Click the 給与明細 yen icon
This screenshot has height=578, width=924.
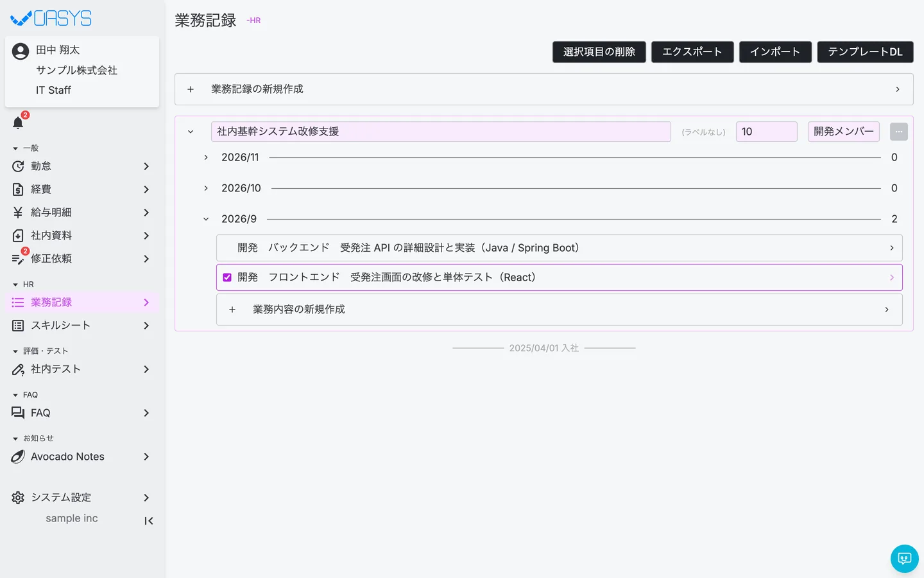click(x=18, y=213)
